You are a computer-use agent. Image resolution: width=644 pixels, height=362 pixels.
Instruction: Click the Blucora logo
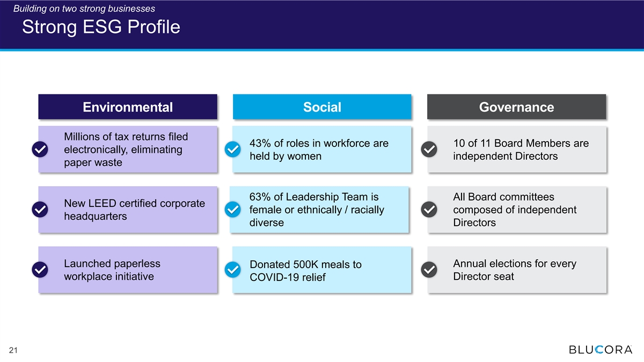[600, 350]
